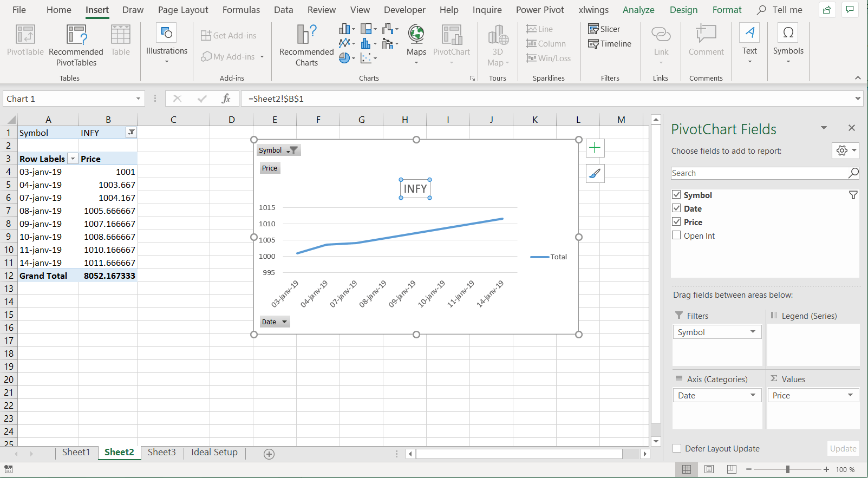Add a new sheet

269,454
